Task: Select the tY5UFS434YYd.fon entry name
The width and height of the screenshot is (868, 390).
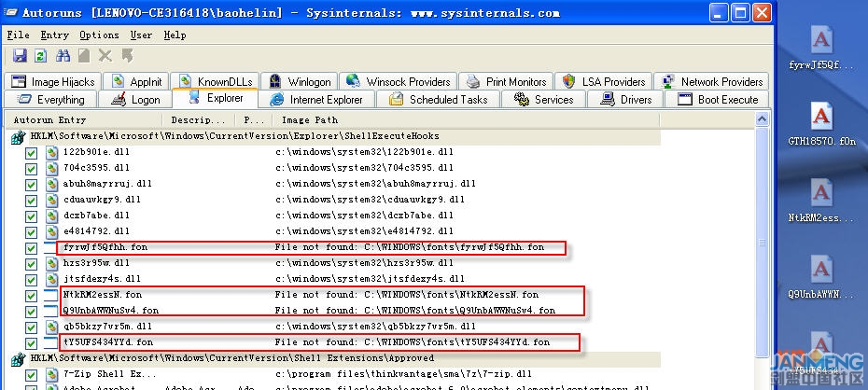Action: 108,342
